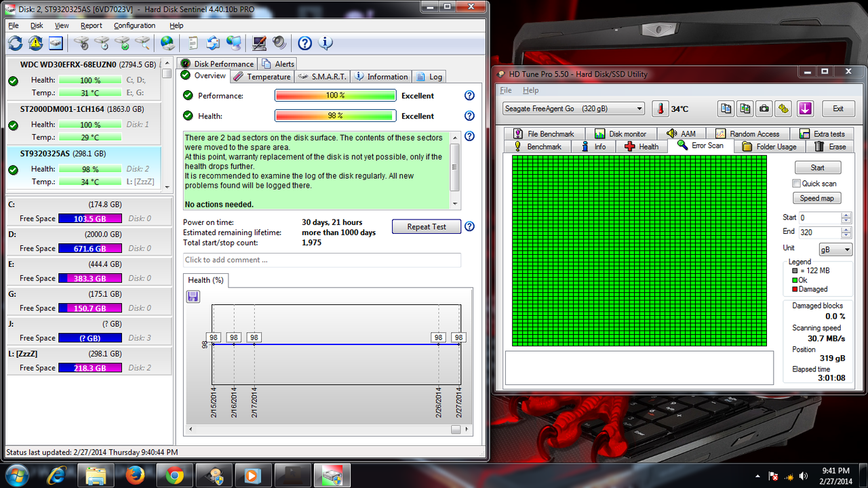
Task: Open the HD Tune drive selection dropdown
Action: click(574, 108)
